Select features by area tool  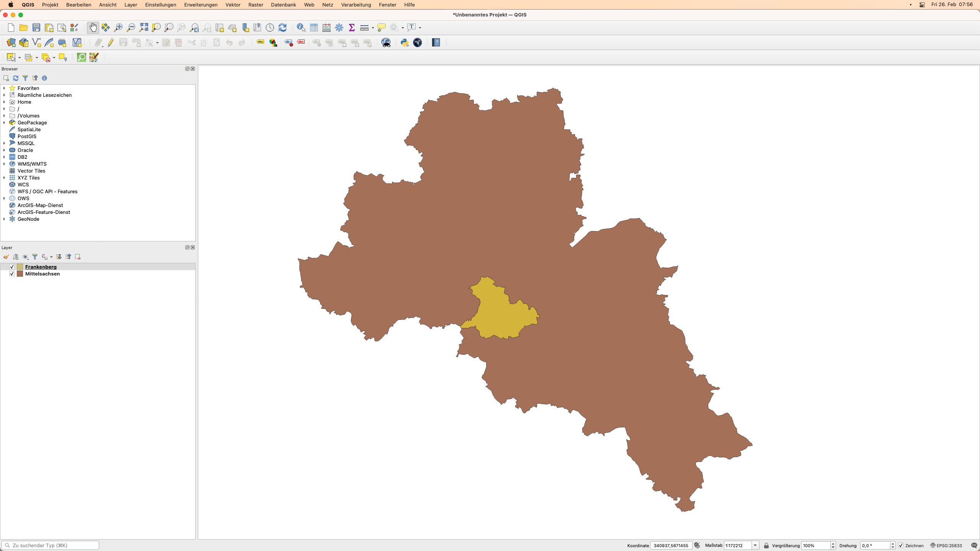pos(11,57)
